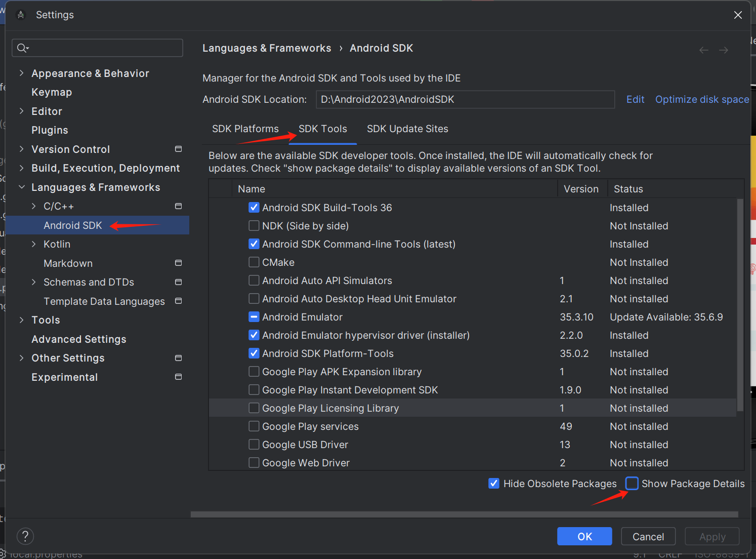
Task: Expand Build, Execution, Deployment section
Action: 21,168
